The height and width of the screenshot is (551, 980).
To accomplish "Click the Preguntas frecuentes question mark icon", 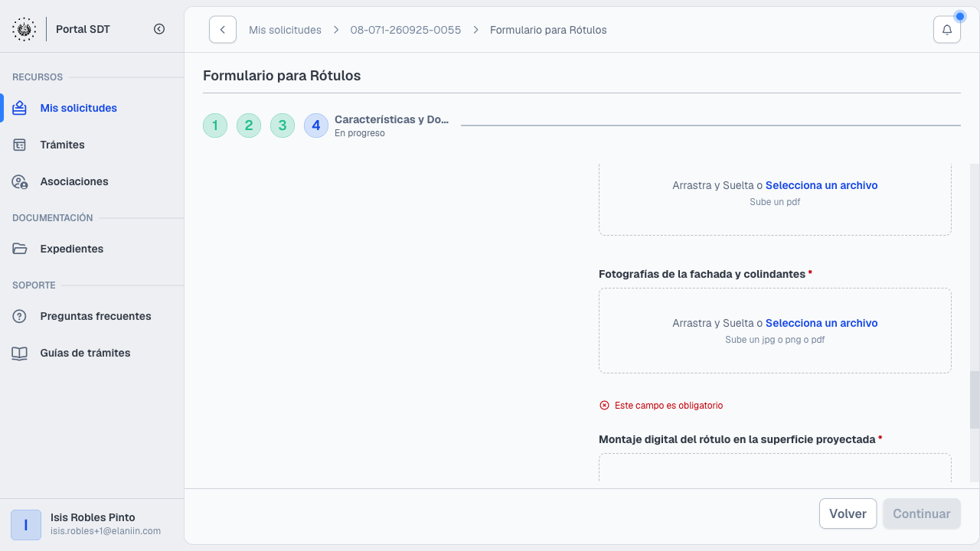I will pos(20,316).
